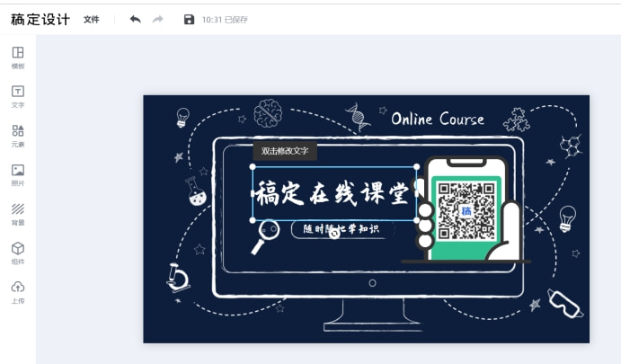The width and height of the screenshot is (621, 364).
Task: Select the safety goggles doodle
Action: (564, 304)
